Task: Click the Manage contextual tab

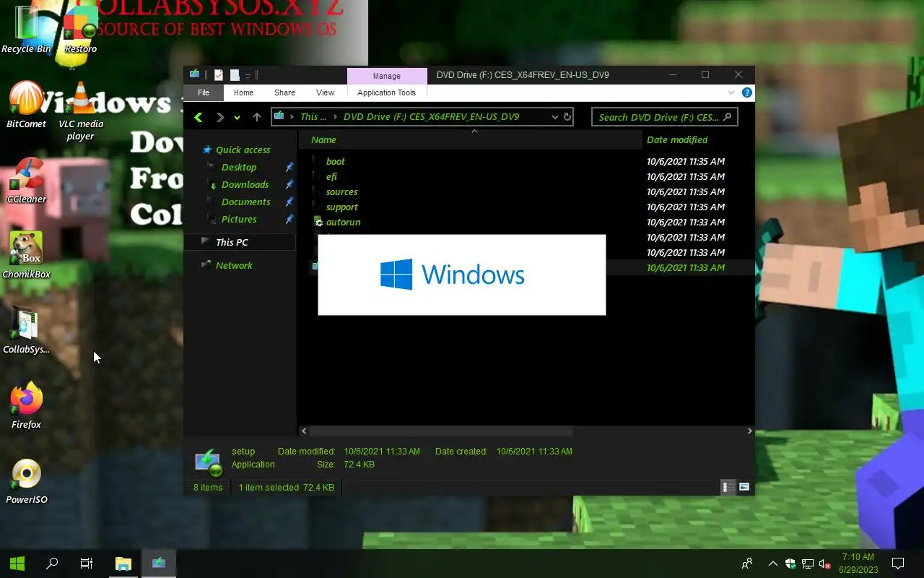Action: 387,76
